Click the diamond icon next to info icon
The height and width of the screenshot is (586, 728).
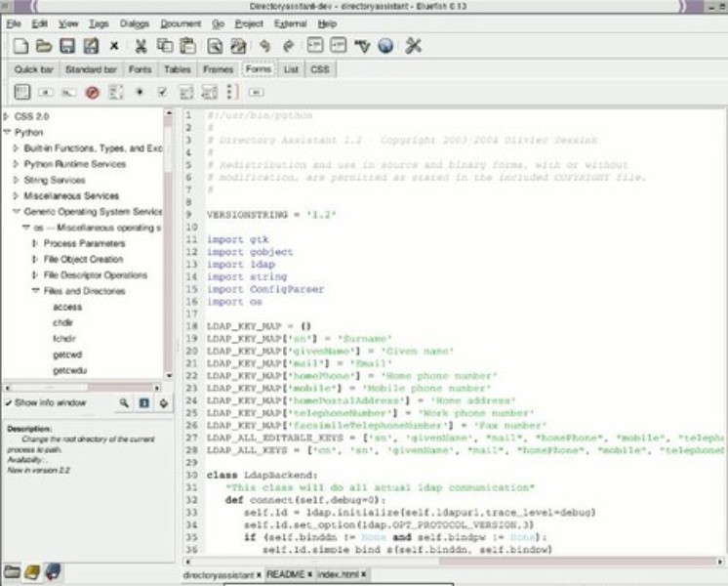click(163, 403)
